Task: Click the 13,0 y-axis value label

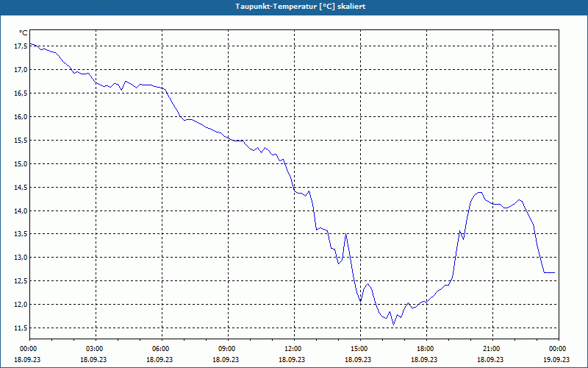Action: tap(21, 257)
